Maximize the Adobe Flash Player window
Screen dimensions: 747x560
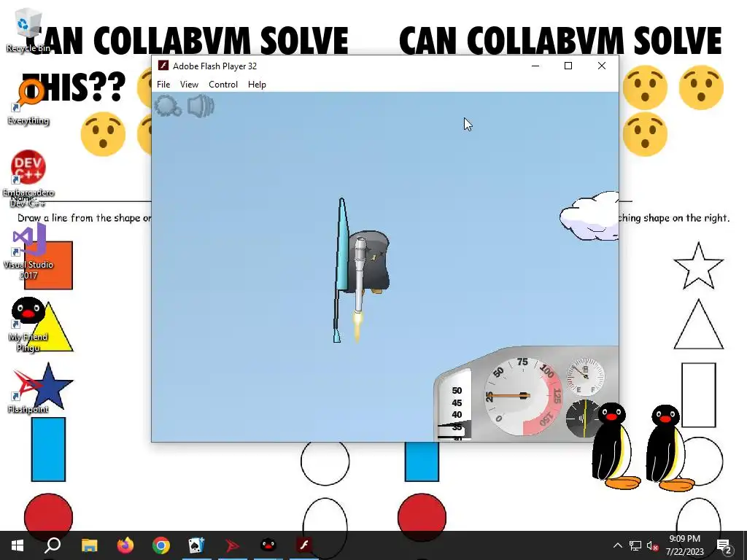point(568,66)
